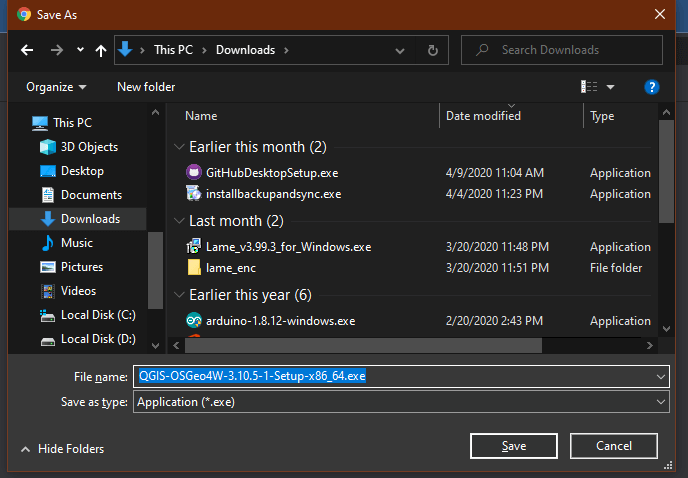Focus the Search Downloads box
This screenshot has height=478, width=688.
click(562, 50)
